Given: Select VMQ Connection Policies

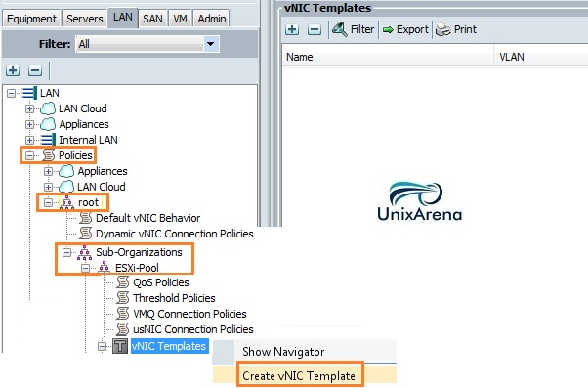Looking at the screenshot, I should pyautogui.click(x=189, y=314).
